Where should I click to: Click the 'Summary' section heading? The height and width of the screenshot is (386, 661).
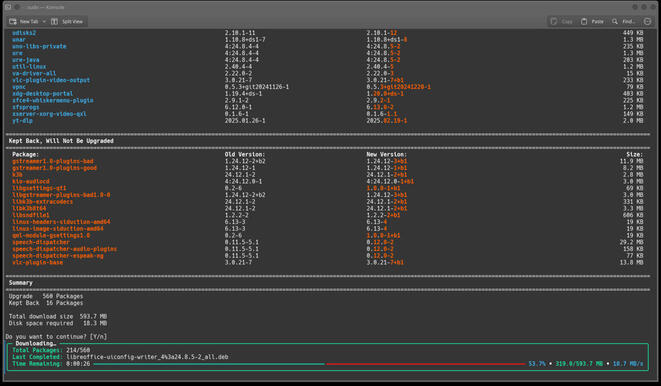(x=21, y=283)
